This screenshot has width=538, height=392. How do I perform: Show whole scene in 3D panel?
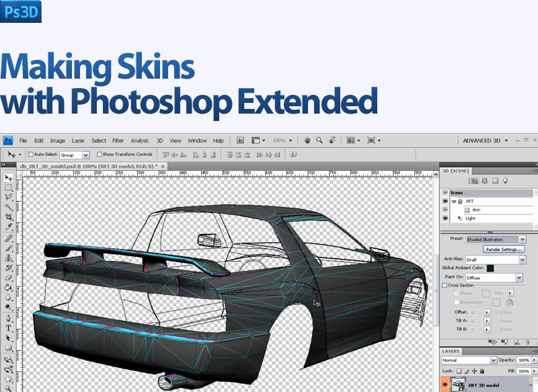click(474, 181)
